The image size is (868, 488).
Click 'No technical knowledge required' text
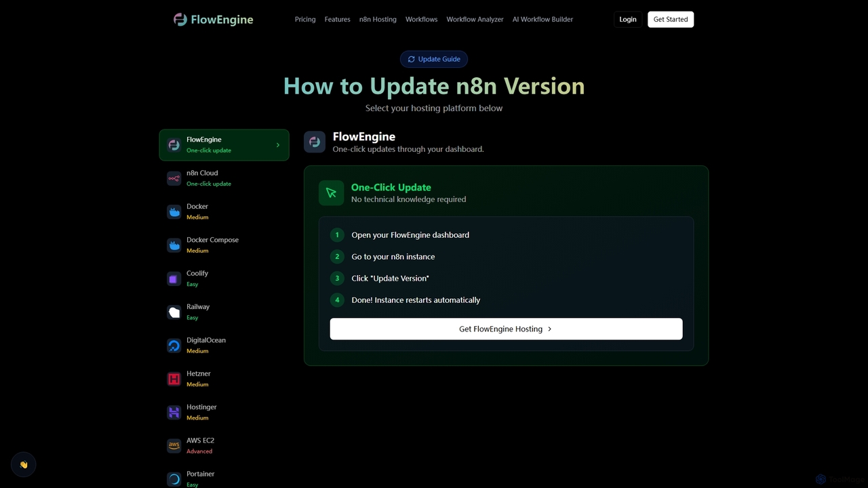[408, 199]
